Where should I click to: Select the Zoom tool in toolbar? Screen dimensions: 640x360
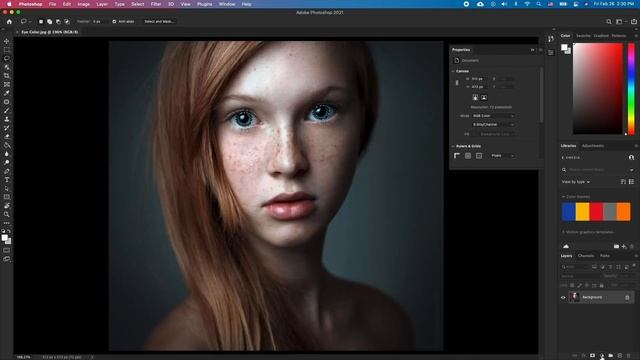click(7, 214)
